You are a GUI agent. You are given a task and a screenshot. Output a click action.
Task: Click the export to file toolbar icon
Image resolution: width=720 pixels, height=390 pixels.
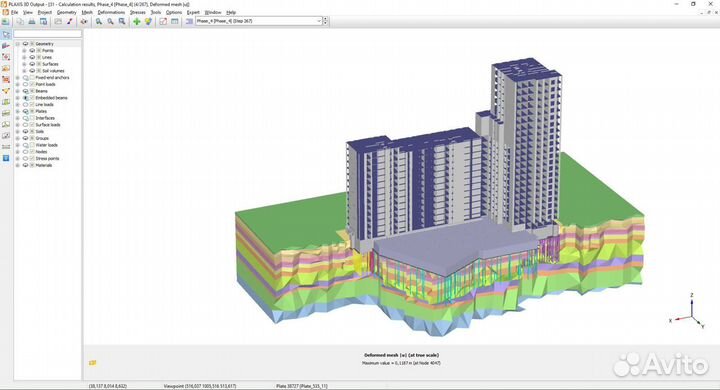[x=43, y=21]
